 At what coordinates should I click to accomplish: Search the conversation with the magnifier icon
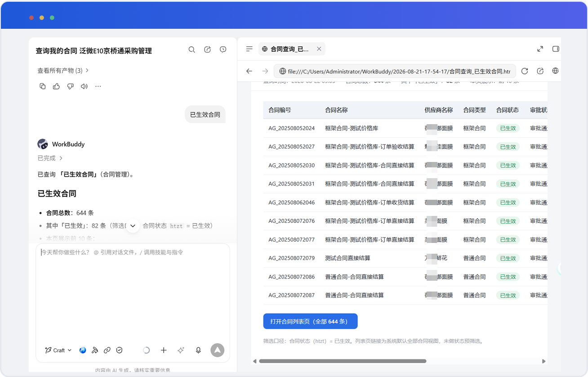click(x=192, y=49)
